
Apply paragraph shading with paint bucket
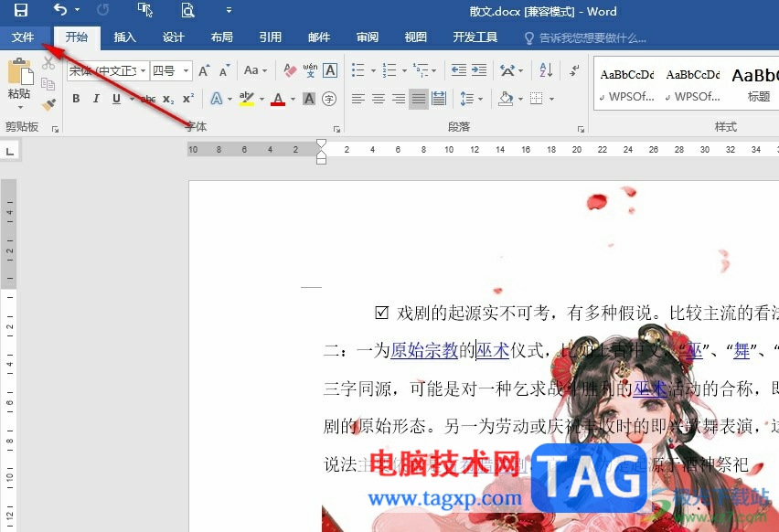[506, 99]
